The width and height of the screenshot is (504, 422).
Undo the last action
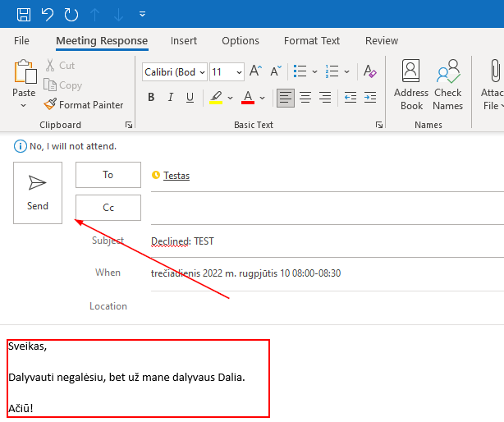[48, 14]
